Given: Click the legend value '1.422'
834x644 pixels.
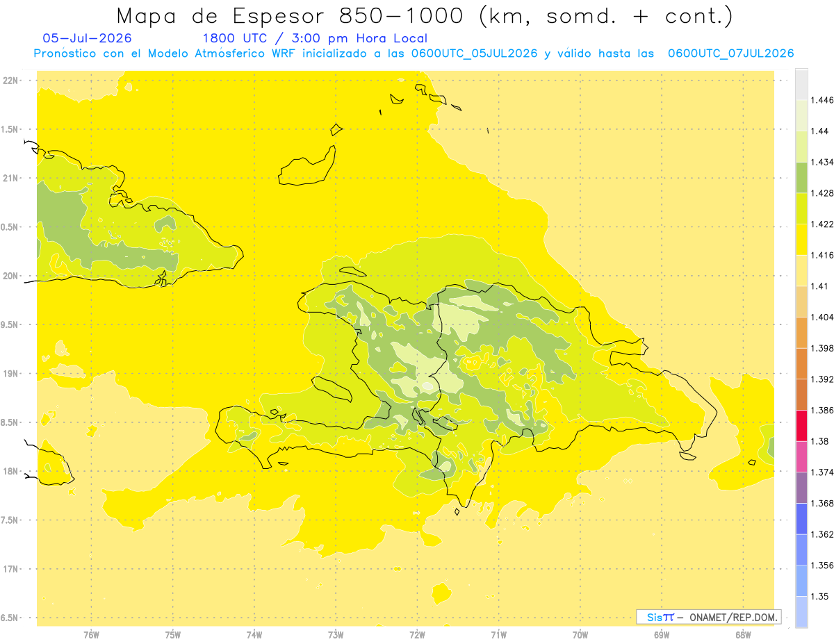Looking at the screenshot, I should 823,224.
